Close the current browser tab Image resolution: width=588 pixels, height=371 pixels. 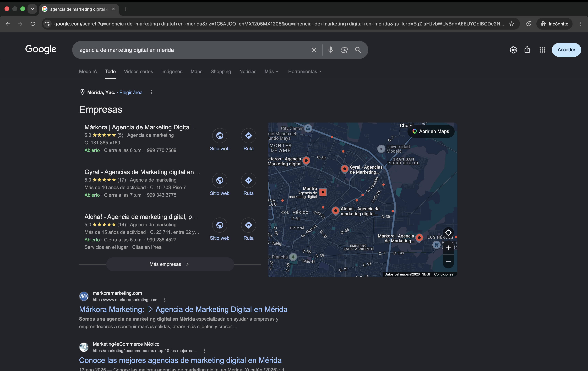pyautogui.click(x=113, y=9)
